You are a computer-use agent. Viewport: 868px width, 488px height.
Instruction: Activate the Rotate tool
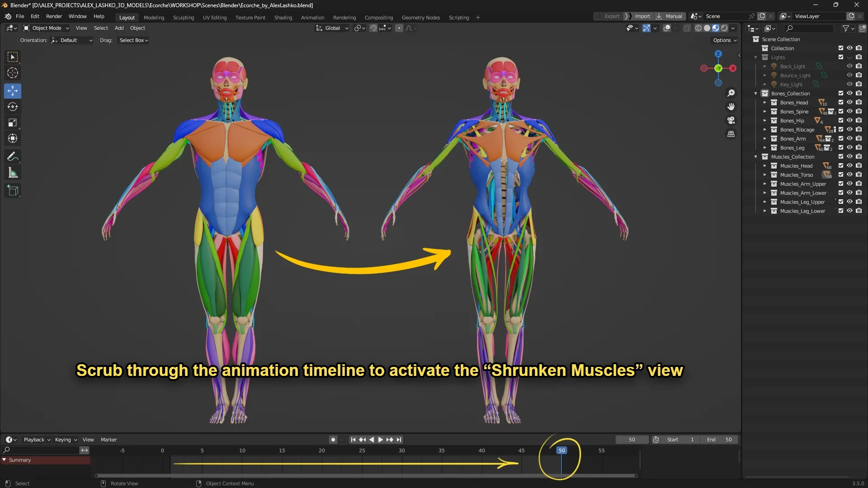pyautogui.click(x=13, y=107)
